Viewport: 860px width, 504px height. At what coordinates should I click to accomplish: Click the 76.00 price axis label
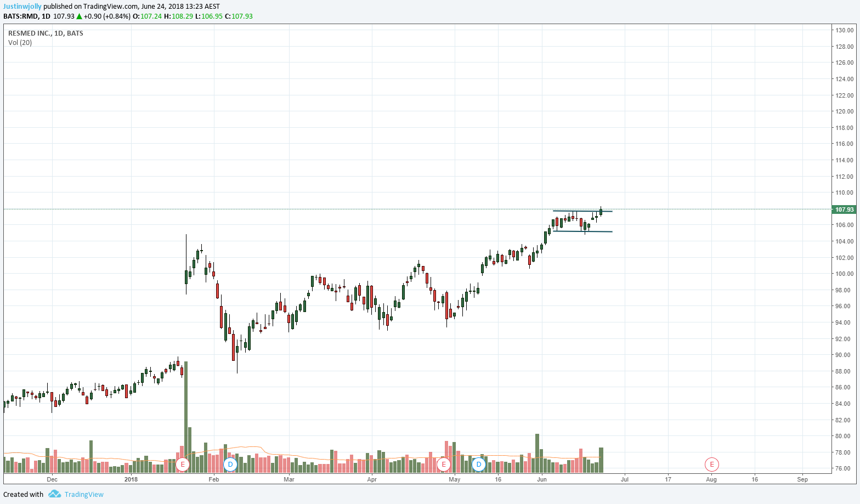(x=844, y=469)
